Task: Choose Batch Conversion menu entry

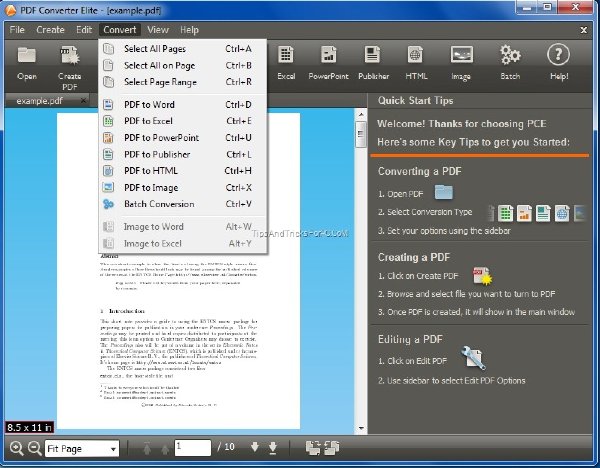Action: point(183,204)
